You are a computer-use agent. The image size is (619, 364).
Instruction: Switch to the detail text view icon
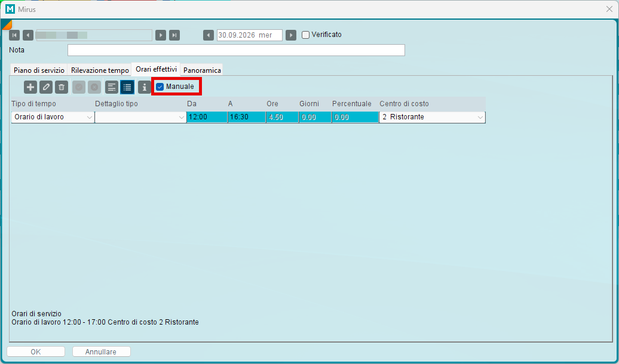(x=112, y=87)
